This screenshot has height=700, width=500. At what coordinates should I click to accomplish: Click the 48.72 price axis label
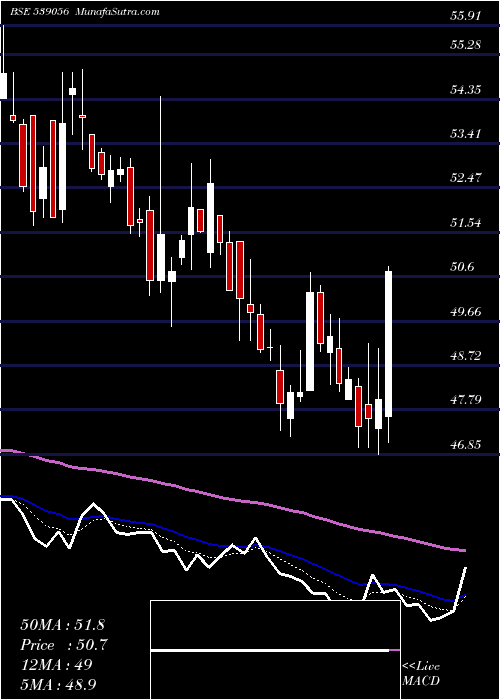(466, 356)
